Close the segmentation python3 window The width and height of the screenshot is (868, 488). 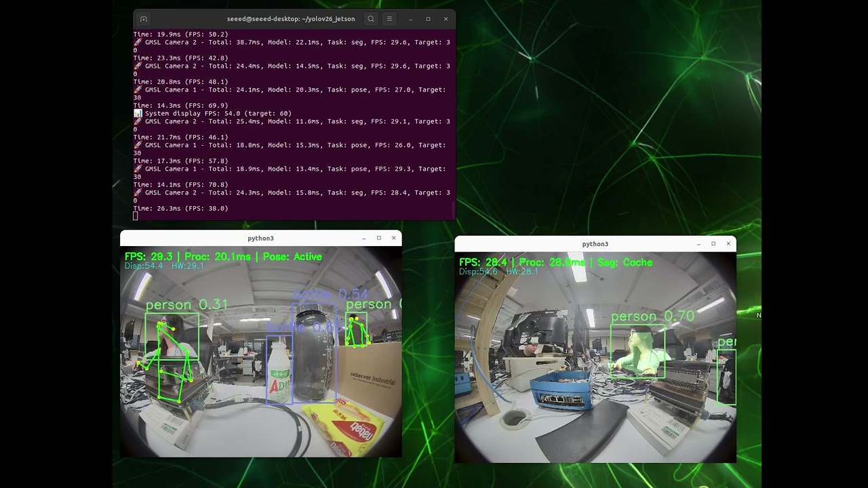click(728, 244)
